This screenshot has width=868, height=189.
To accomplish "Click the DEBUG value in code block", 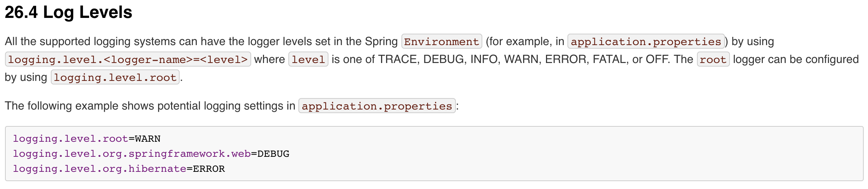I will [273, 154].
